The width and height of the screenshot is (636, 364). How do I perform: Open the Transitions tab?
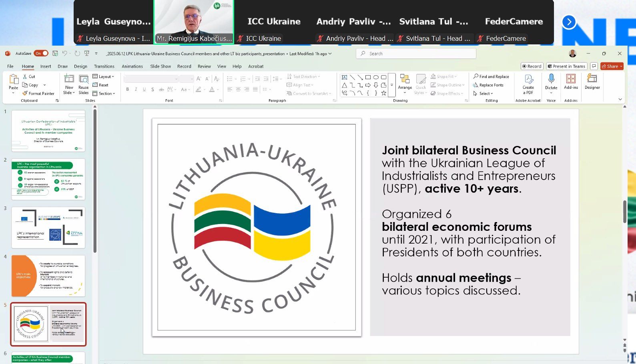click(104, 66)
